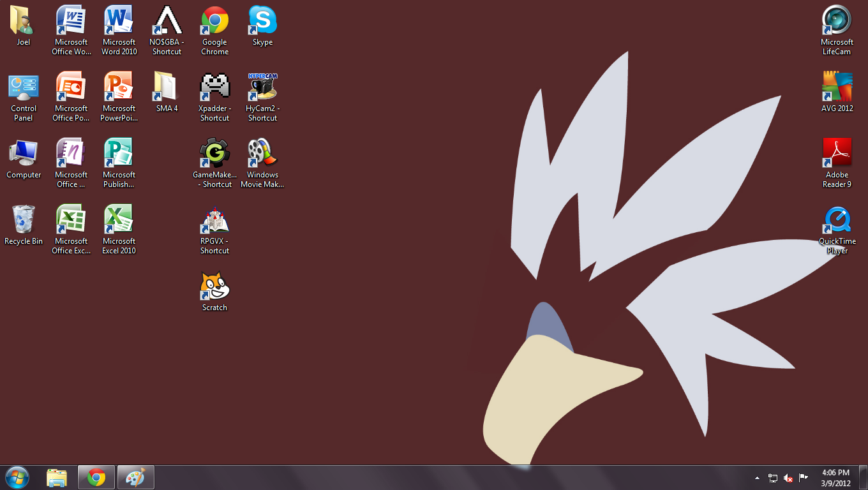Show hidden system tray icons

[757, 478]
